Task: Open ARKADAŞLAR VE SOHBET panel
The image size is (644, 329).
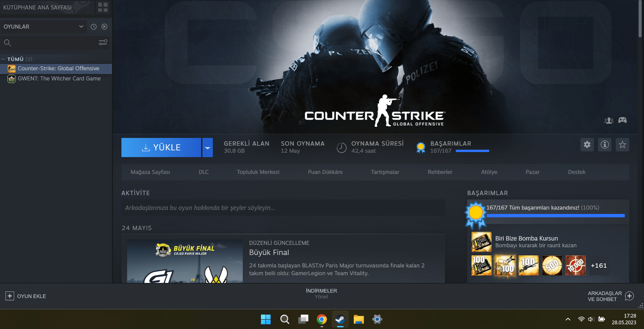Action: pyautogui.click(x=605, y=296)
